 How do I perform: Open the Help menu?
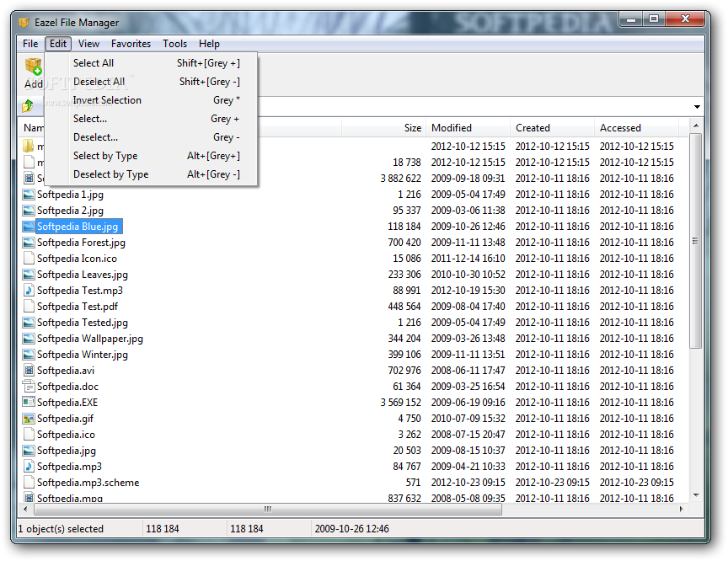pos(209,44)
